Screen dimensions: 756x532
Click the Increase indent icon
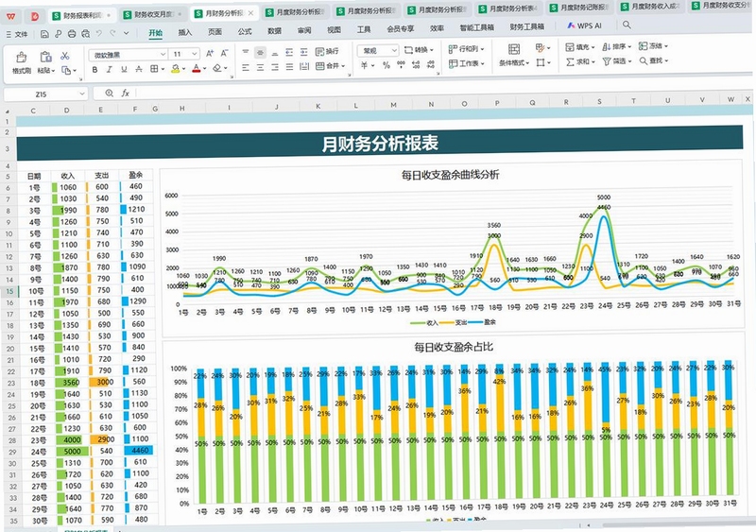pos(303,52)
